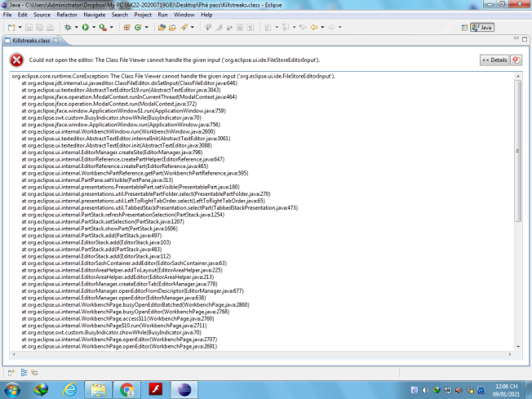Close the Killstreaks.class tab

(55, 40)
